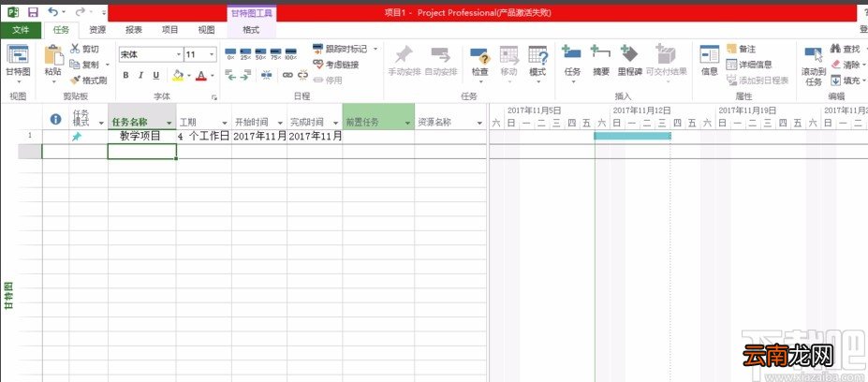Click Find (查找) binoculars icon
The width and height of the screenshot is (868, 382).
click(x=836, y=50)
